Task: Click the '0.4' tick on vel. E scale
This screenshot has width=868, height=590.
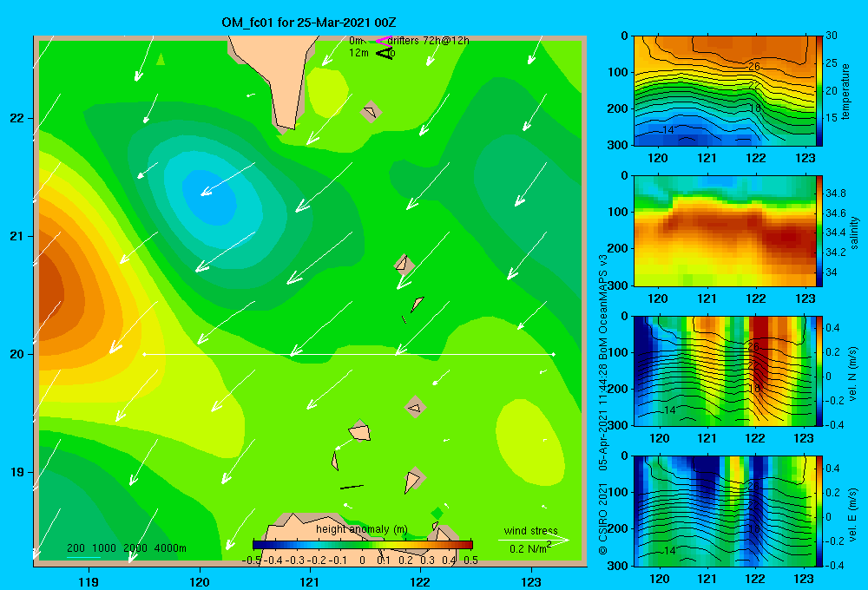Action: pyautogui.click(x=832, y=469)
